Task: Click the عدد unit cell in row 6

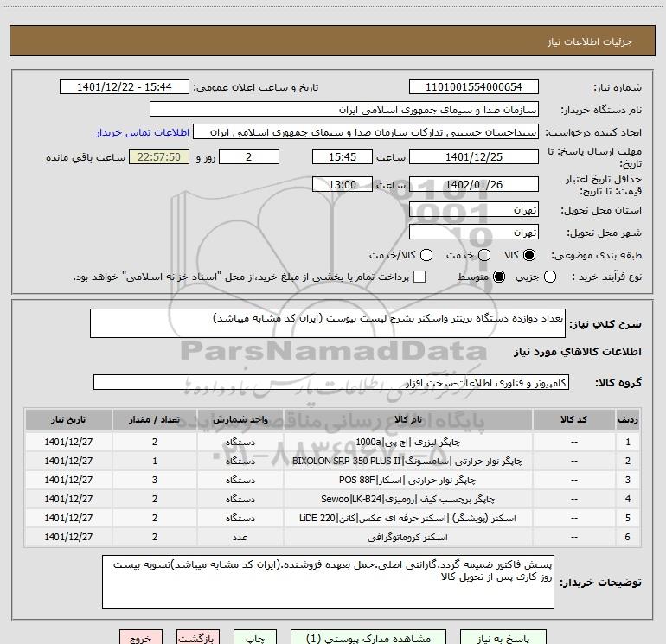Action: coord(240,538)
